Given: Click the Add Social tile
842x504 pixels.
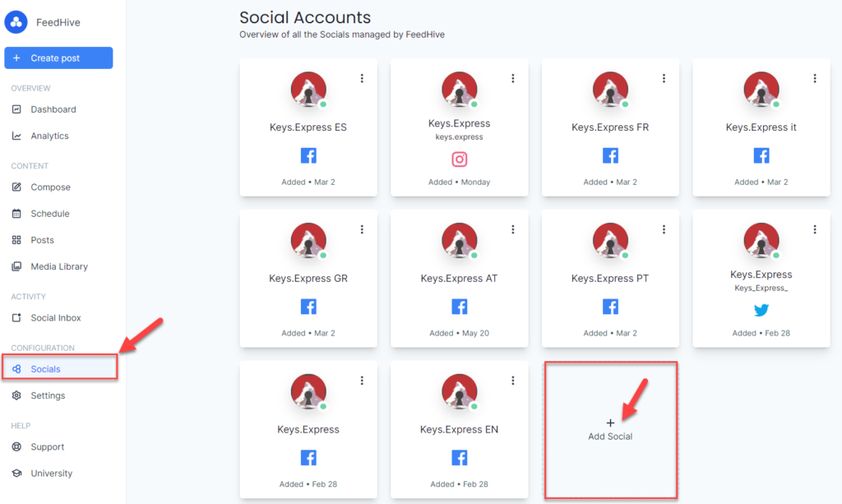Looking at the screenshot, I should click(x=610, y=429).
